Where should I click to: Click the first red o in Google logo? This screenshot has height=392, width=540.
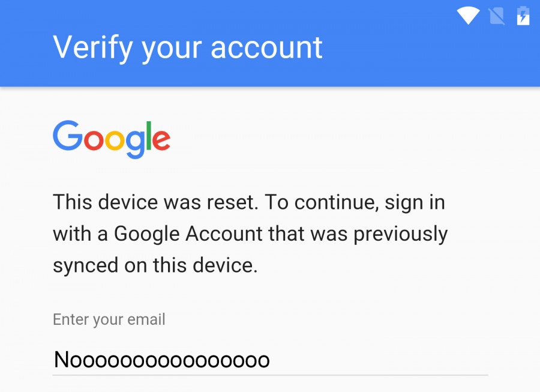(92, 139)
